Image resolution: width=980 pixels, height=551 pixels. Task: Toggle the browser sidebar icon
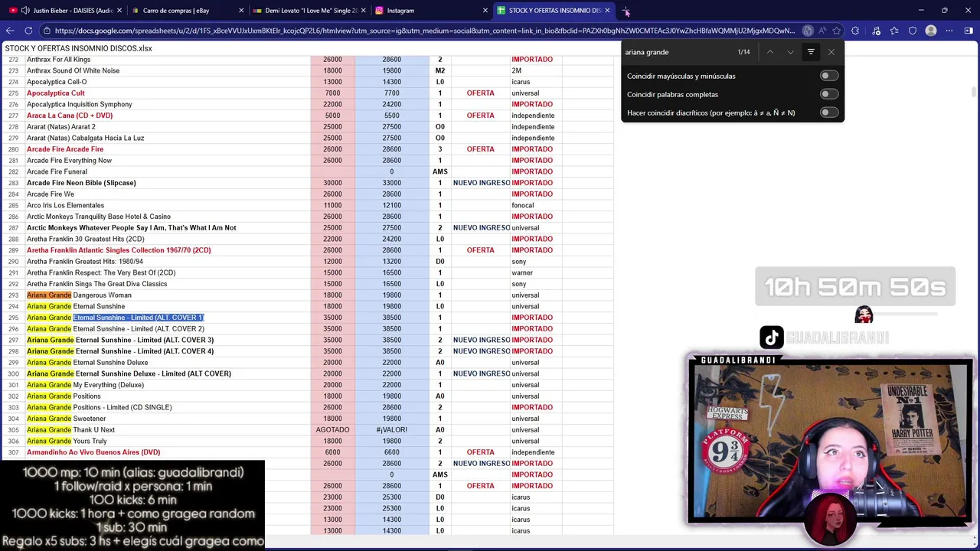pyautogui.click(x=969, y=31)
